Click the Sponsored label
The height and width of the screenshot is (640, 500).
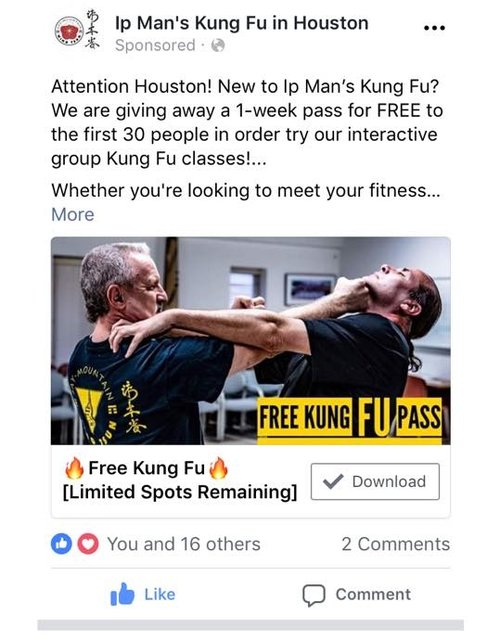tap(155, 45)
